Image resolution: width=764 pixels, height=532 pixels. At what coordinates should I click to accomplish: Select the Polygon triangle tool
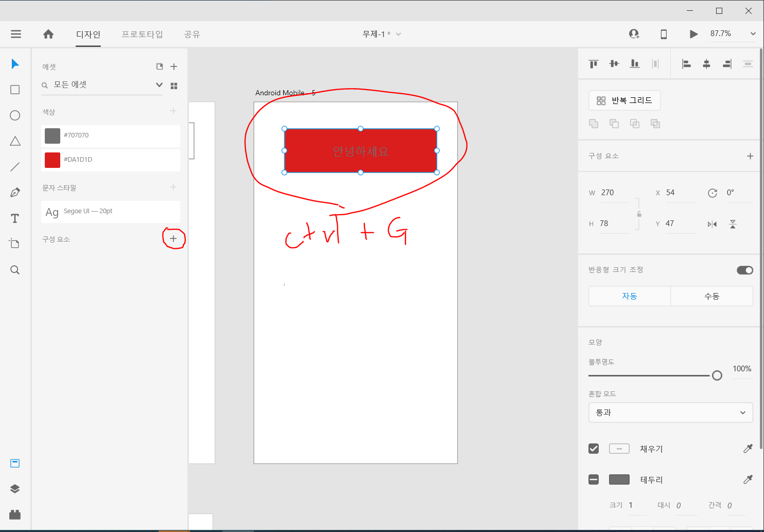(15, 141)
